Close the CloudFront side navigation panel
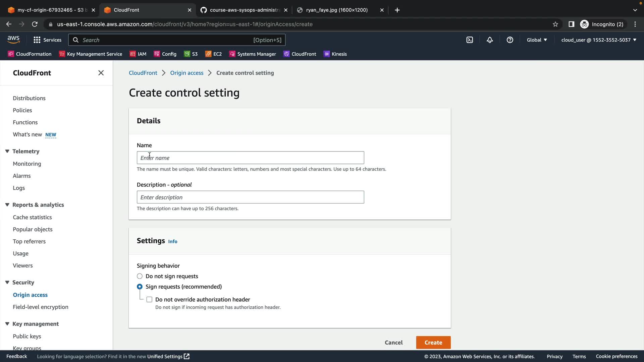 click(x=101, y=73)
